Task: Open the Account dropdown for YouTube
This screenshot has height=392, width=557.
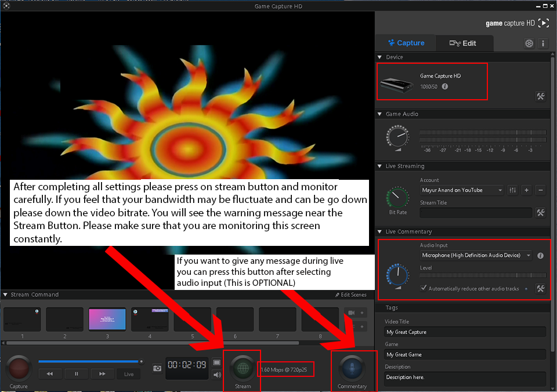Action: pyautogui.click(x=462, y=190)
